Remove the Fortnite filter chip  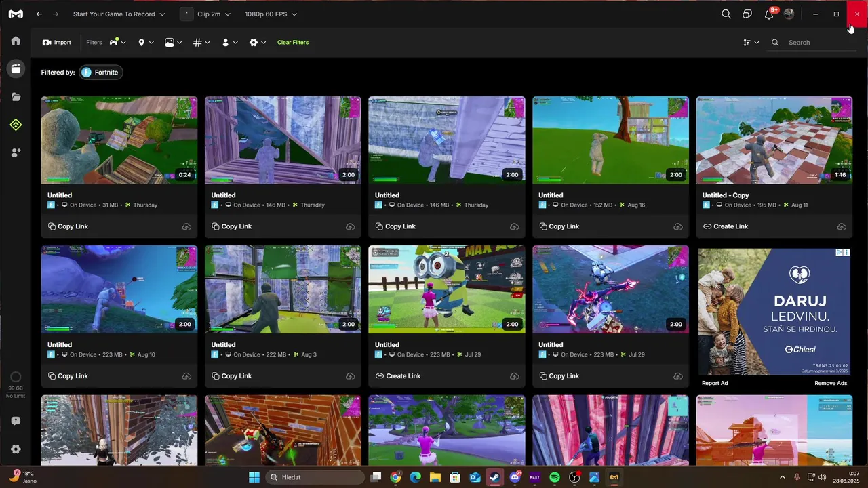[101, 72]
